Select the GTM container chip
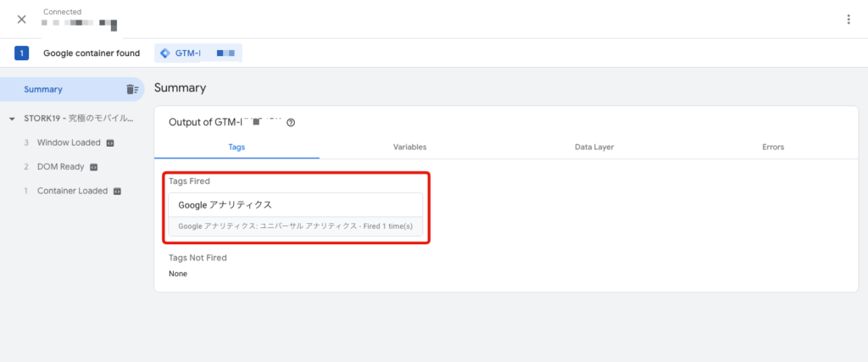Screen dimensions: 868x362 (x=198, y=53)
